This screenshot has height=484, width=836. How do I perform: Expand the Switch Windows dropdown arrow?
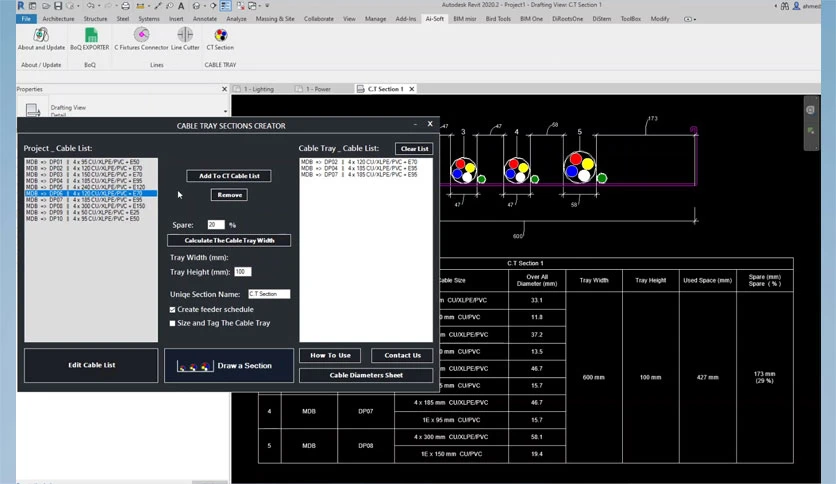point(260,6)
